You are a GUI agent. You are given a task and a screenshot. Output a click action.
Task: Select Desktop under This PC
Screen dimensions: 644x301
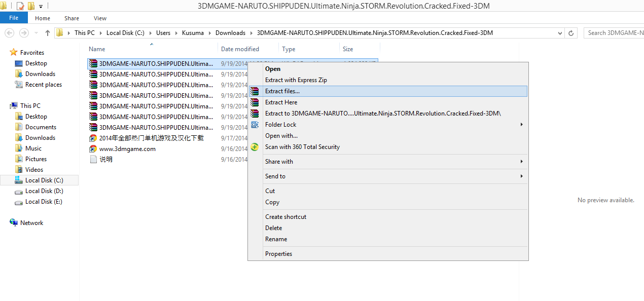[36, 117]
